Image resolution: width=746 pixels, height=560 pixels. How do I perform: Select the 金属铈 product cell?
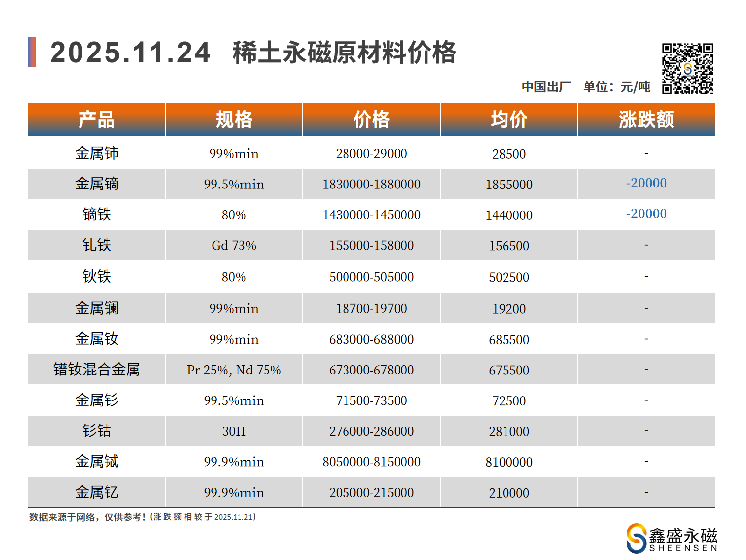pyautogui.click(x=97, y=153)
